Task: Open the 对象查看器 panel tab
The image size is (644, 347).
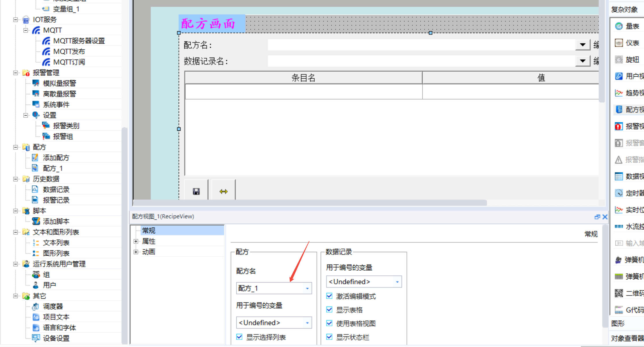Action: 627,338
